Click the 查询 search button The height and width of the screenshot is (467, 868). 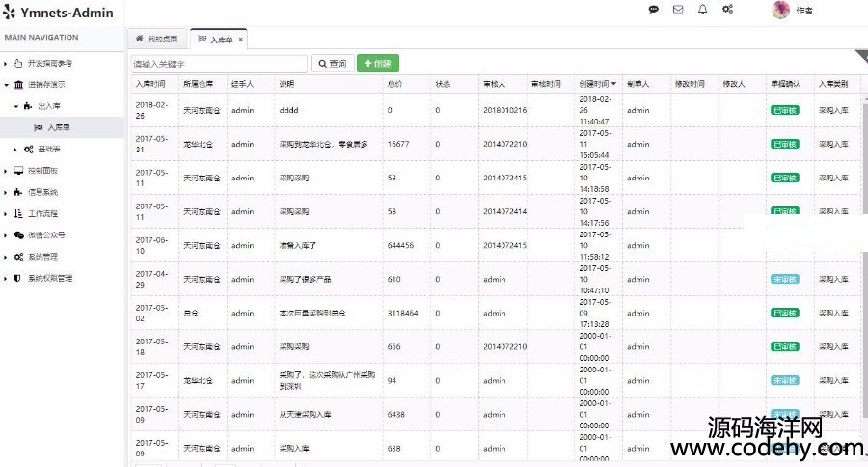click(331, 64)
